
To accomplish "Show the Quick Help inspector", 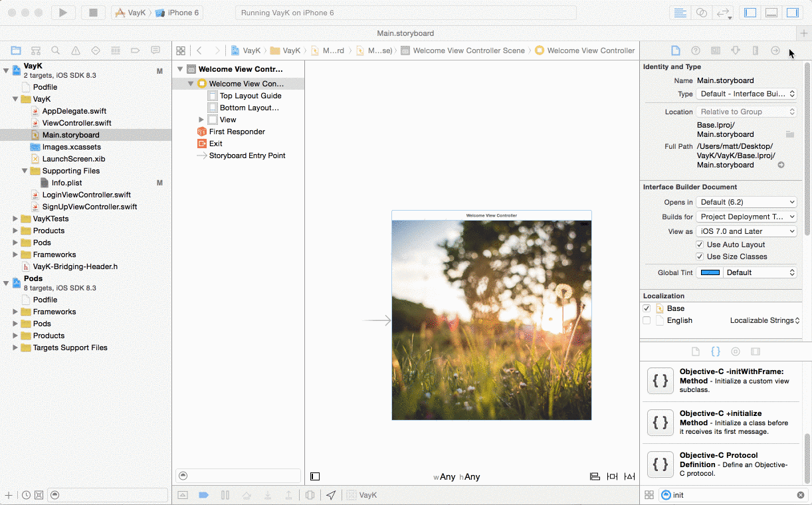I will (696, 50).
